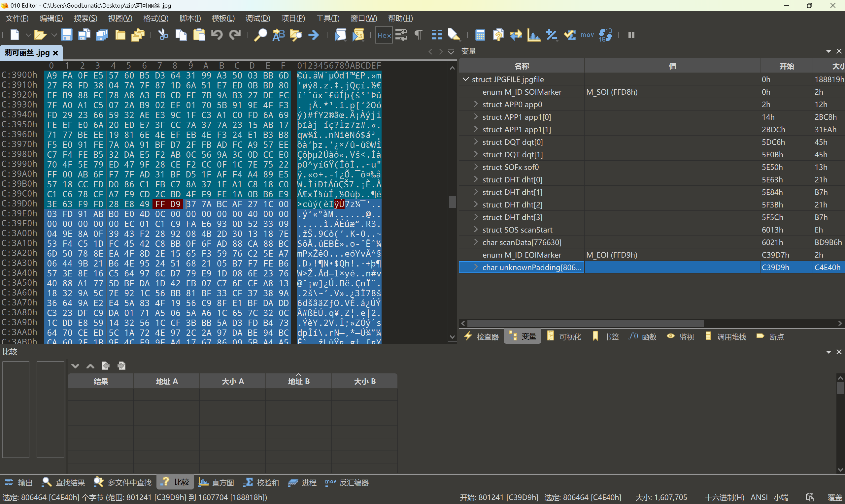Click the Convert arrows icon
This screenshot has width=845, height=504.
point(516,35)
